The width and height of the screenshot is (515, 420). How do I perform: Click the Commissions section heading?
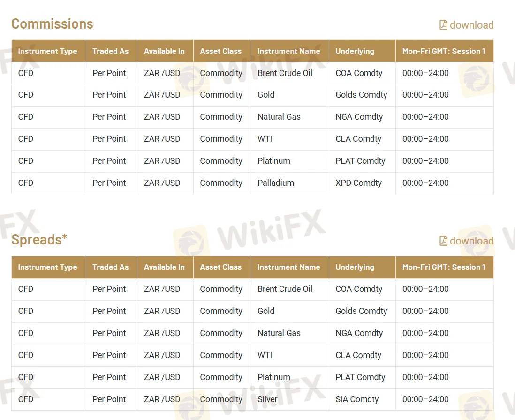(x=52, y=24)
